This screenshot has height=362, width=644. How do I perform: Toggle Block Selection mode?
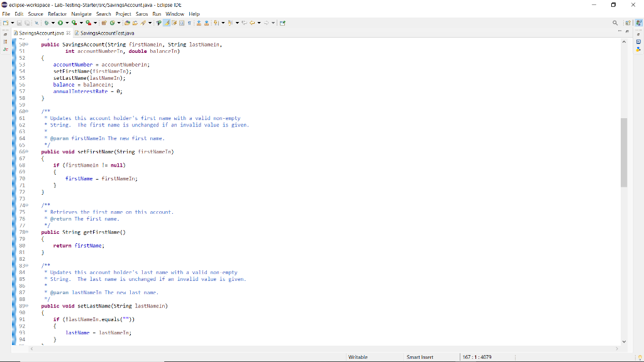coord(182,23)
